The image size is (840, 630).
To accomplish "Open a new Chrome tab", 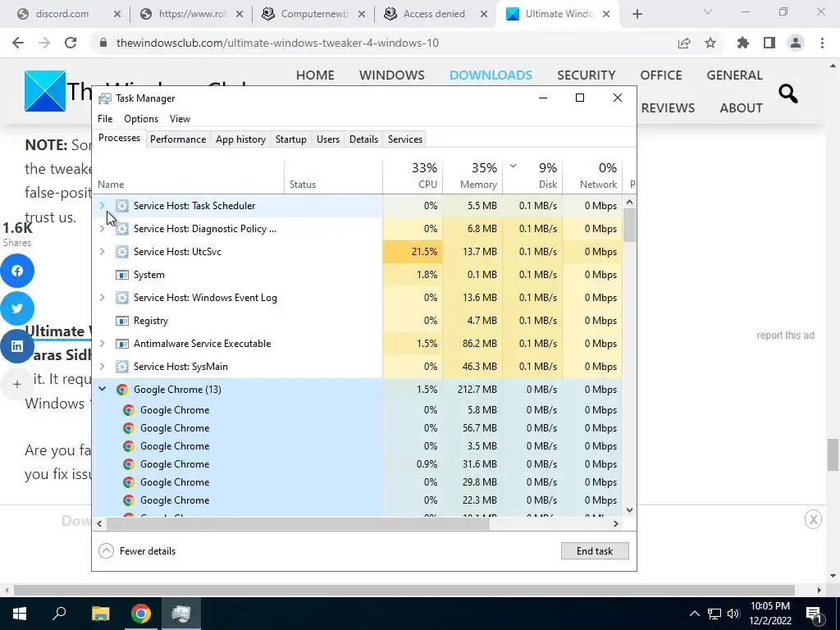I will [637, 14].
